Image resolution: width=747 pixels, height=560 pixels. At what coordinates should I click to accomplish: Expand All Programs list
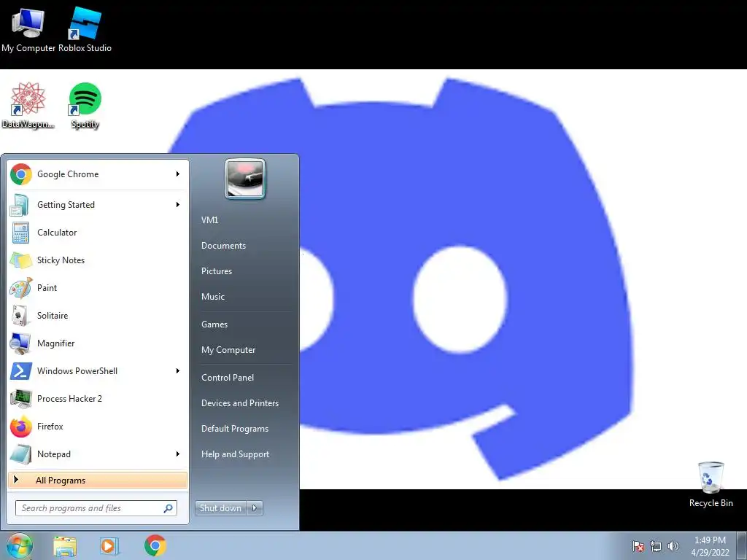pos(98,480)
